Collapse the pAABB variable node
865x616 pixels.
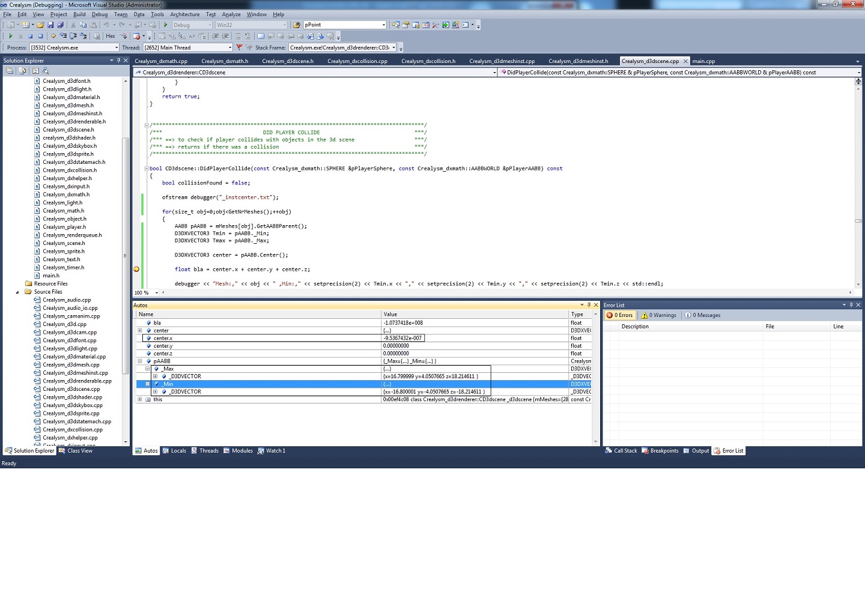[x=140, y=361]
